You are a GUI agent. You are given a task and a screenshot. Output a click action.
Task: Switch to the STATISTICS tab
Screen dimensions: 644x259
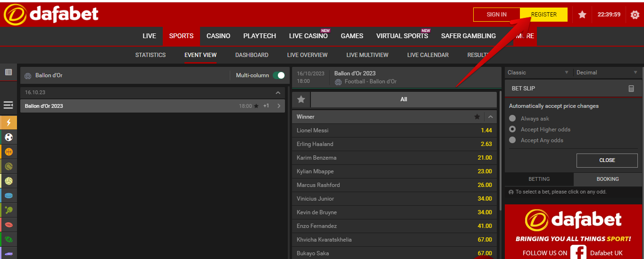(151, 55)
